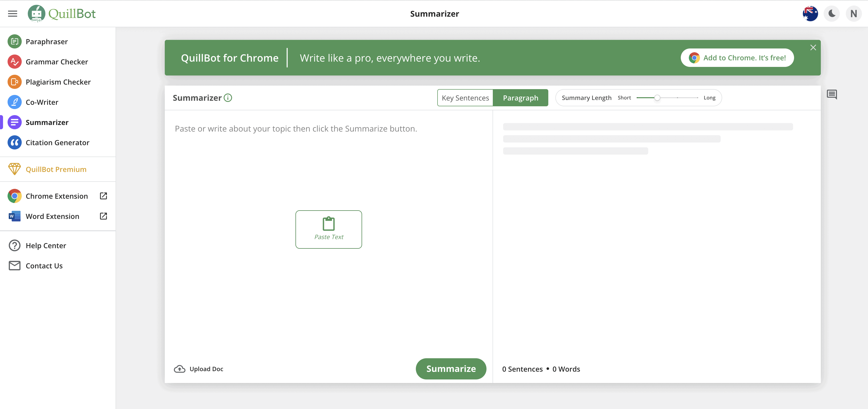
Task: Click the Summarize button
Action: pyautogui.click(x=451, y=369)
